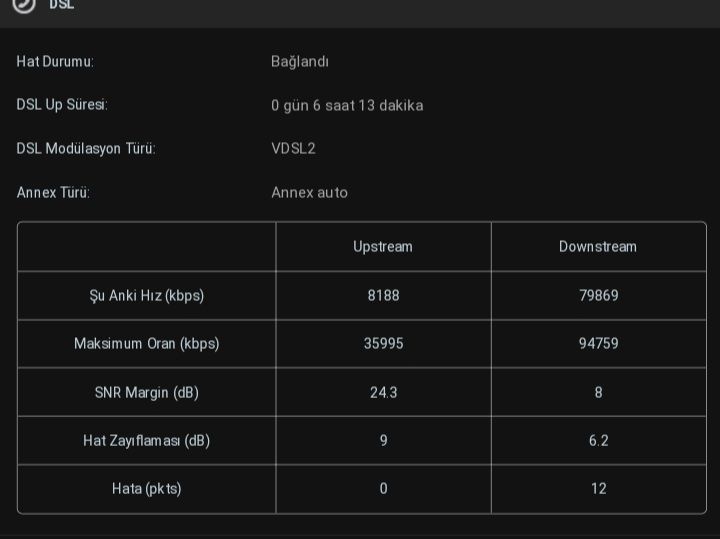Click the VDSL2 modulation value
This screenshot has height=539, width=720.
point(293,149)
